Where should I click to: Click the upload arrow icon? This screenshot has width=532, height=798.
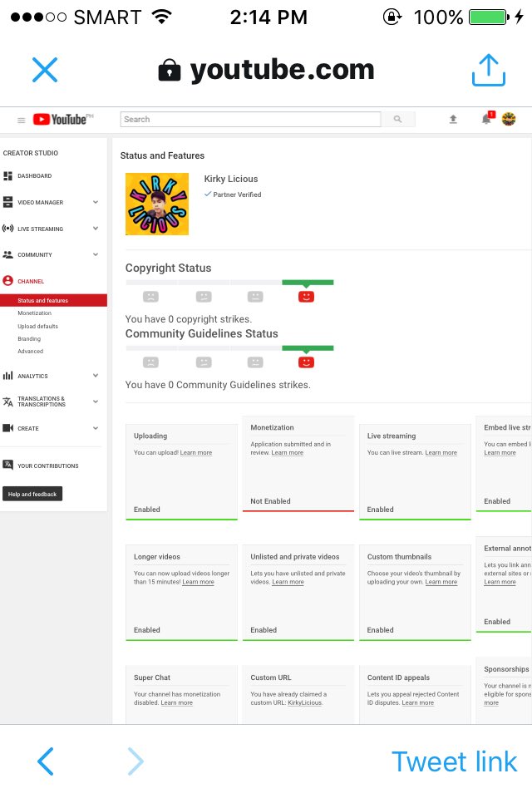(453, 119)
